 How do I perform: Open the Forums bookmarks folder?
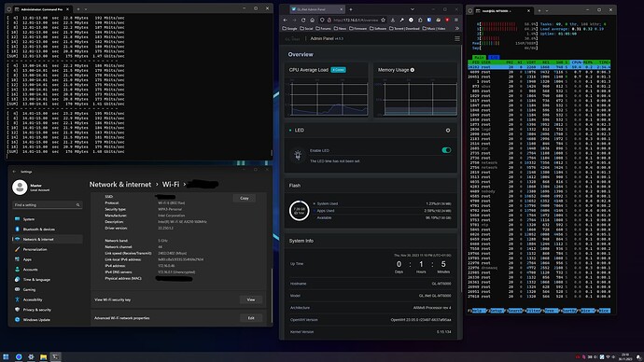(323, 28)
